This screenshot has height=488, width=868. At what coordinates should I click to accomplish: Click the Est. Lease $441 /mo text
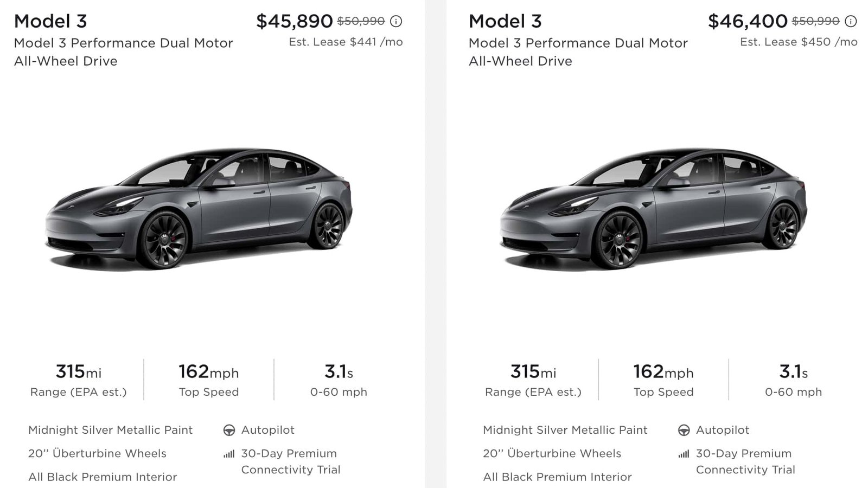[346, 42]
